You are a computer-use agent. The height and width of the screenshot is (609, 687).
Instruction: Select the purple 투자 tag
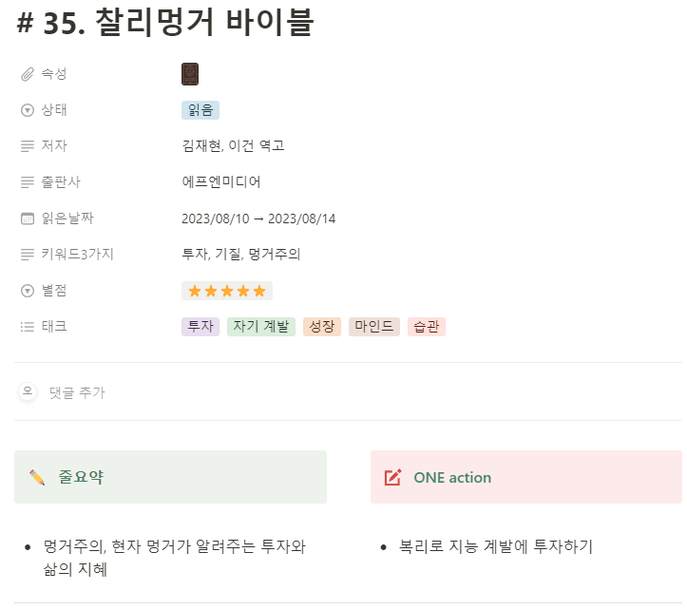coord(200,326)
